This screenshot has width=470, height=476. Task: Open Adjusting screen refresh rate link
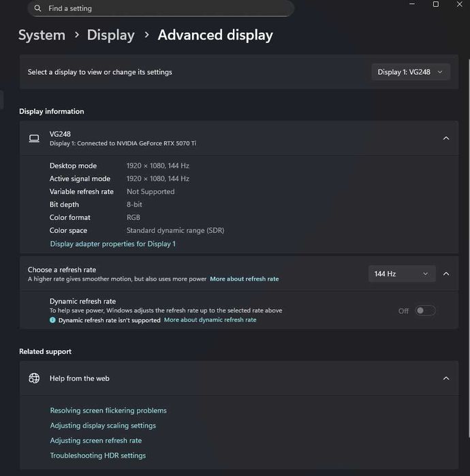95,441
